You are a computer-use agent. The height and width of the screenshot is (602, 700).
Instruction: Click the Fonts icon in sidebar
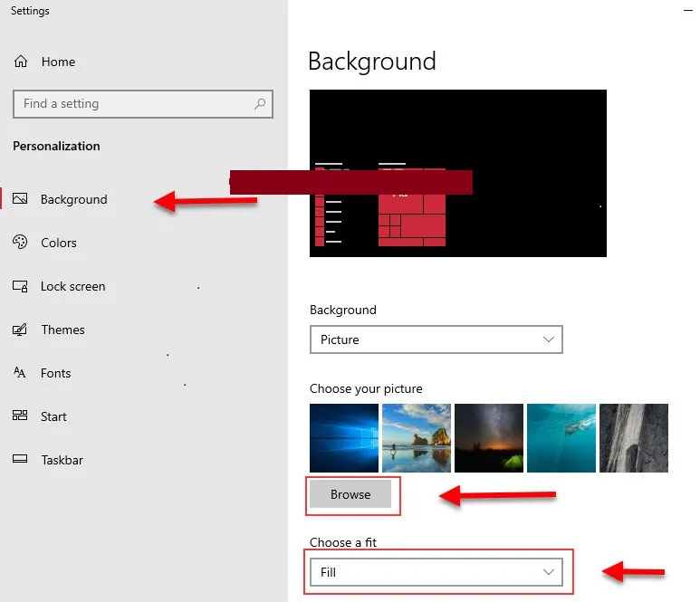tap(21, 373)
